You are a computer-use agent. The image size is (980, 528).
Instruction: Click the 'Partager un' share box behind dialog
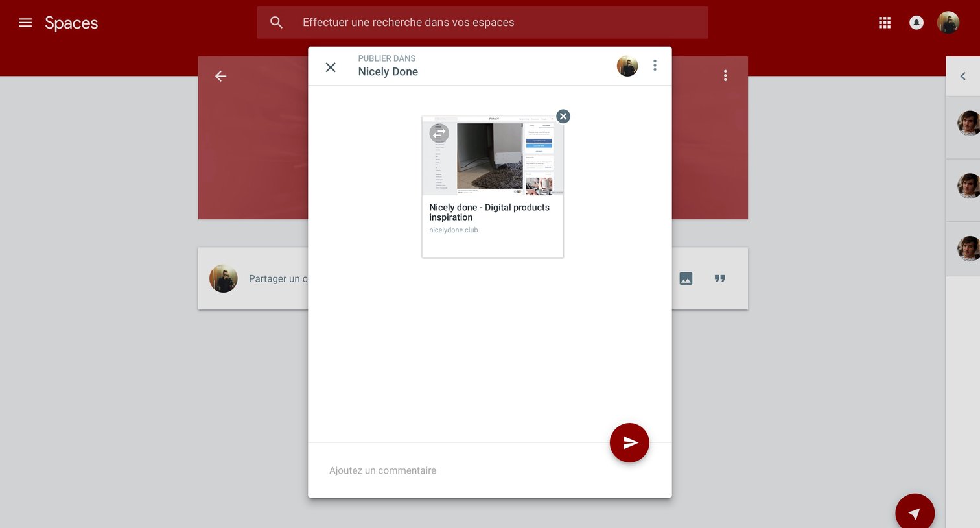(278, 279)
